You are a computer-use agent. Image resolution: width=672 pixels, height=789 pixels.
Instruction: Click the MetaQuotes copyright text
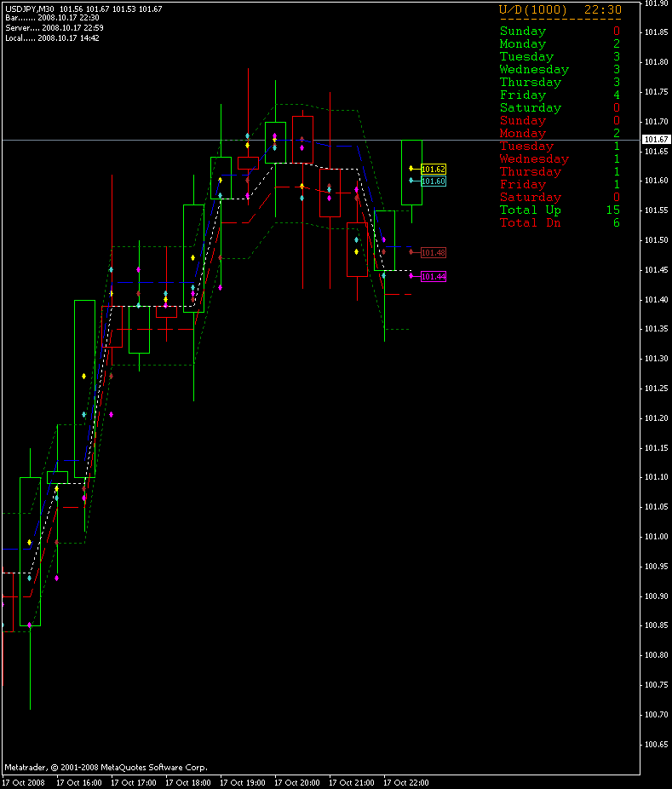106,768
